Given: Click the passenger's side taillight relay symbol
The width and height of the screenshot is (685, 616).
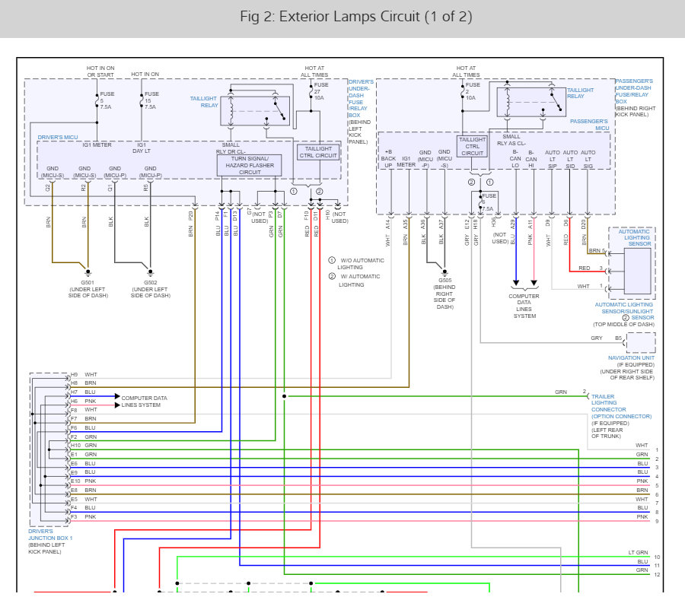Looking at the screenshot, I should coord(531,102).
